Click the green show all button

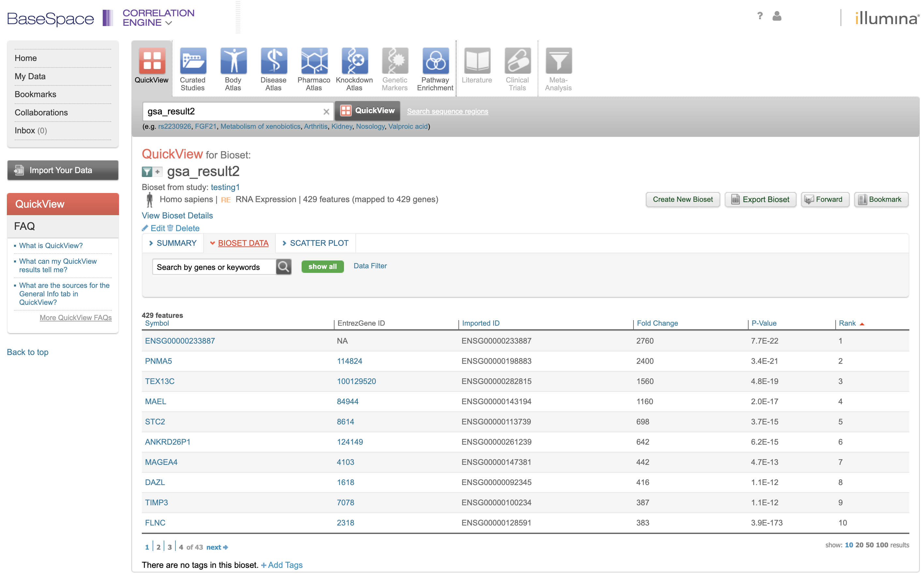[x=322, y=266]
